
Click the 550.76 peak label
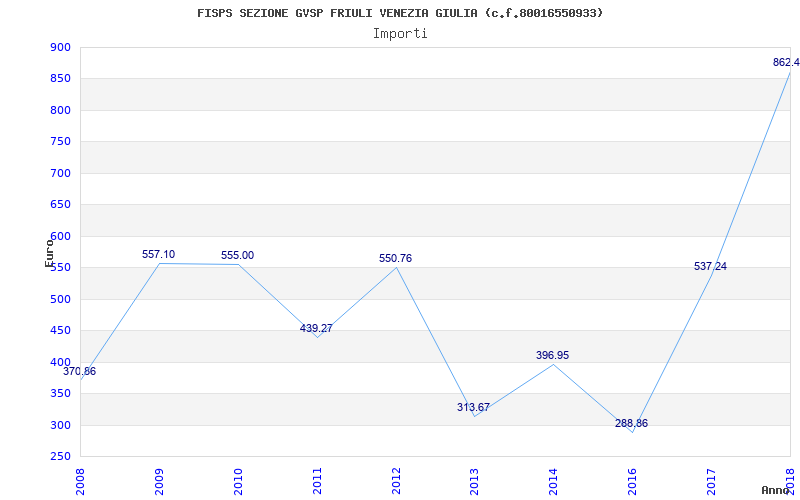pos(395,258)
